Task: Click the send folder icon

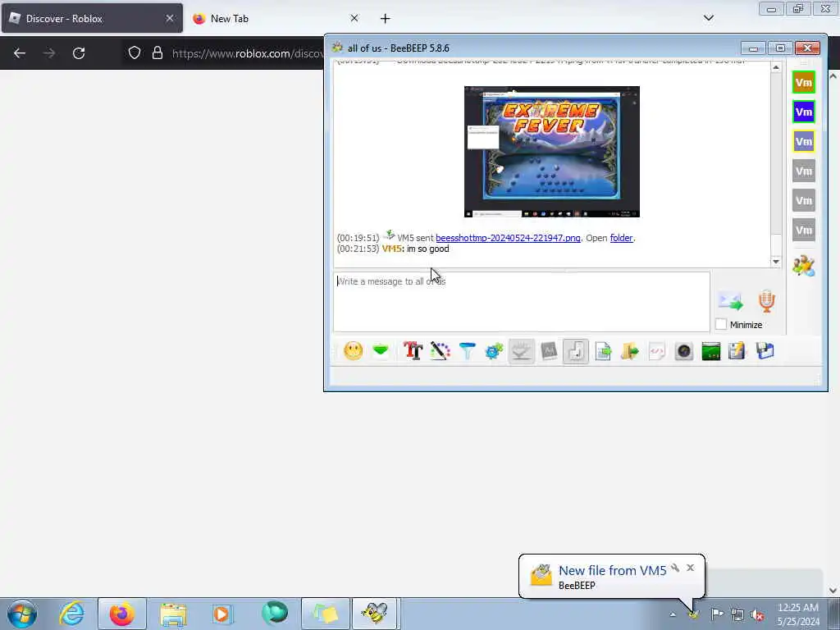Action: click(630, 351)
